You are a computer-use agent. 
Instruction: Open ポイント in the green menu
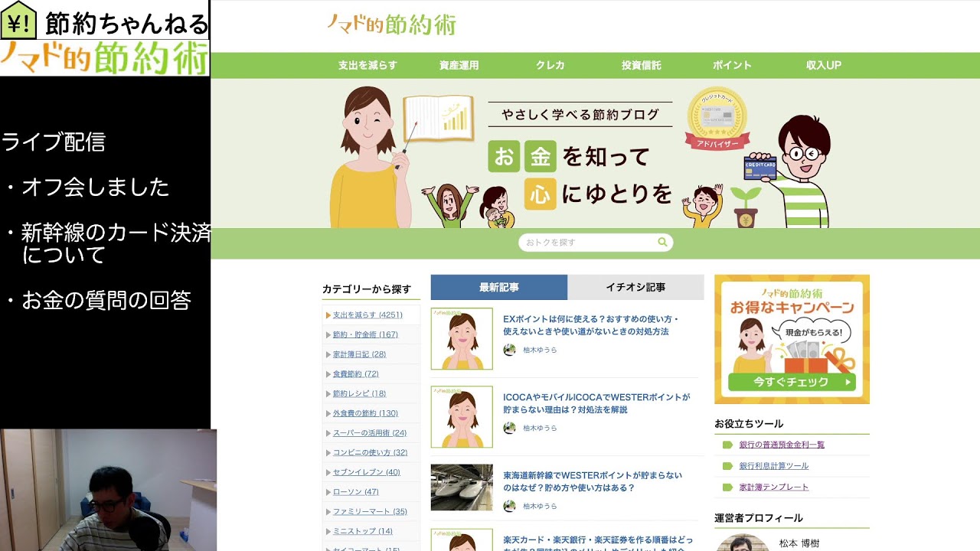coord(732,66)
